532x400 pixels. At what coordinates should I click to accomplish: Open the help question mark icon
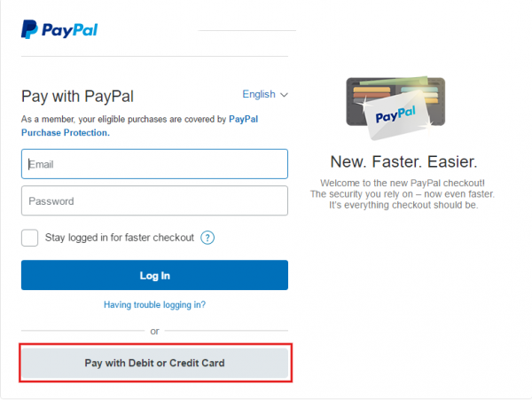tap(207, 238)
